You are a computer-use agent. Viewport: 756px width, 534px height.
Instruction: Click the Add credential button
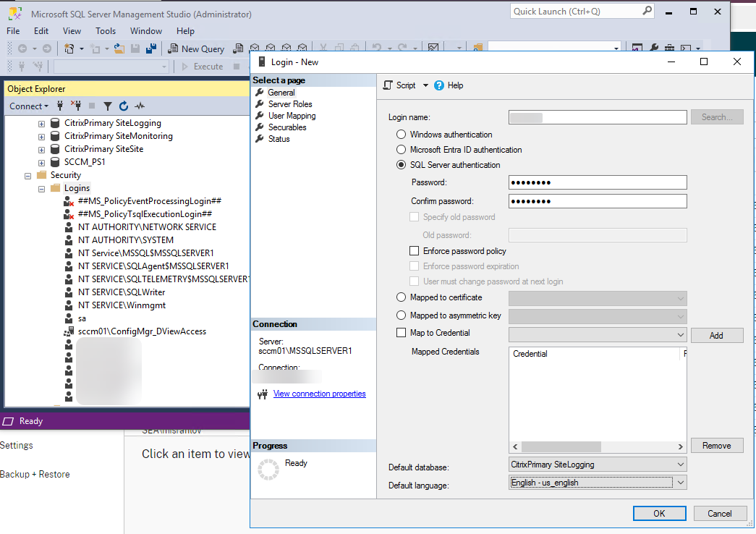pyautogui.click(x=716, y=335)
